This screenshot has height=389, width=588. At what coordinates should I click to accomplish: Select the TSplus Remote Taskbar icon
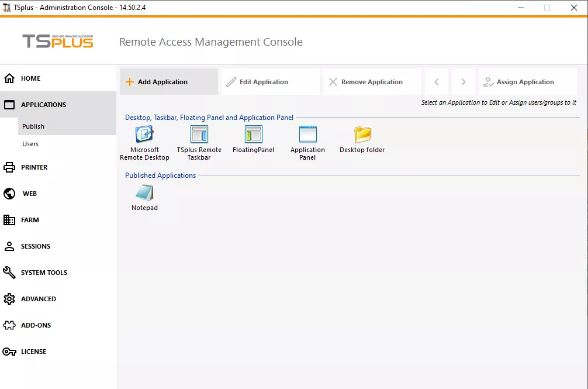coord(199,135)
